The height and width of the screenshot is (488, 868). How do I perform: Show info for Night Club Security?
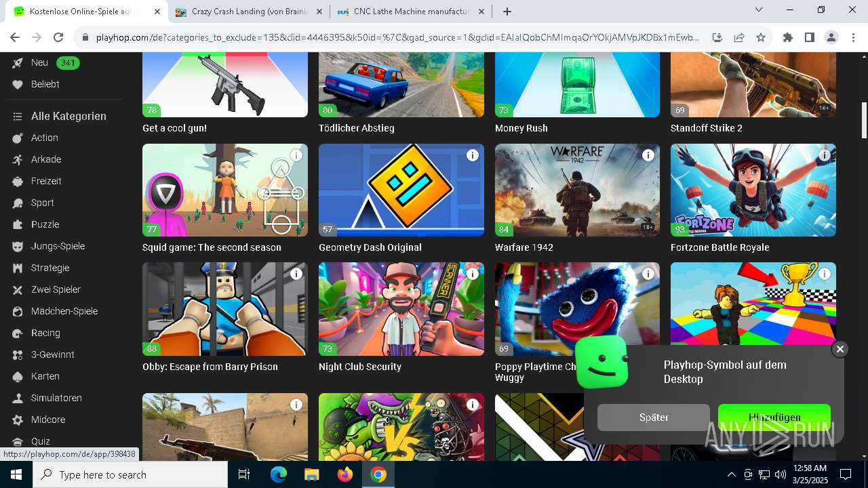[473, 274]
